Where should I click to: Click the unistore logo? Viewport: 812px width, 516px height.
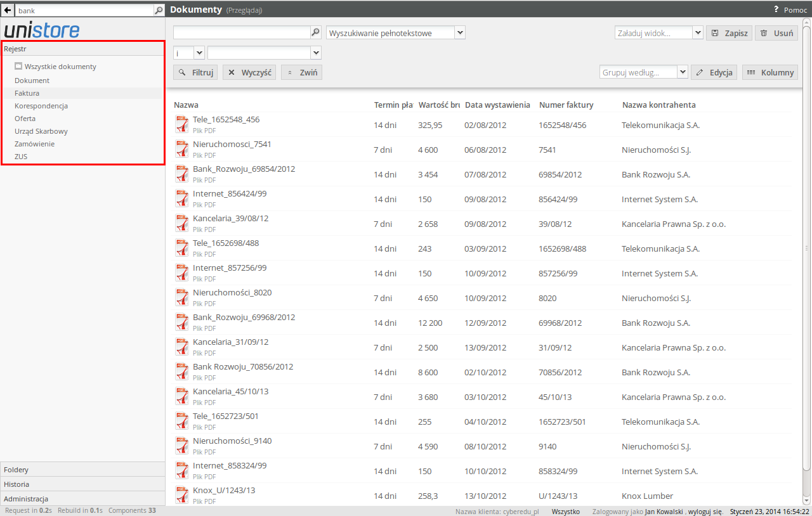click(x=42, y=30)
